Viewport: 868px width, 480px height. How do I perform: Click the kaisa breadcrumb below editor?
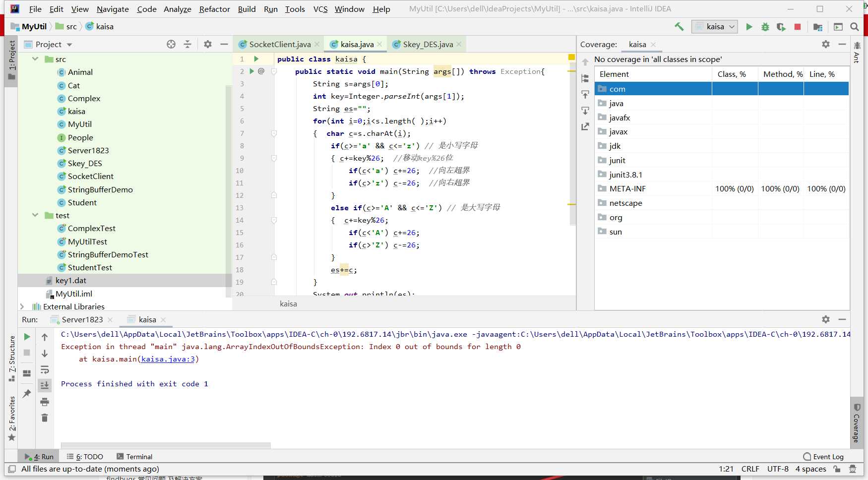pos(288,303)
